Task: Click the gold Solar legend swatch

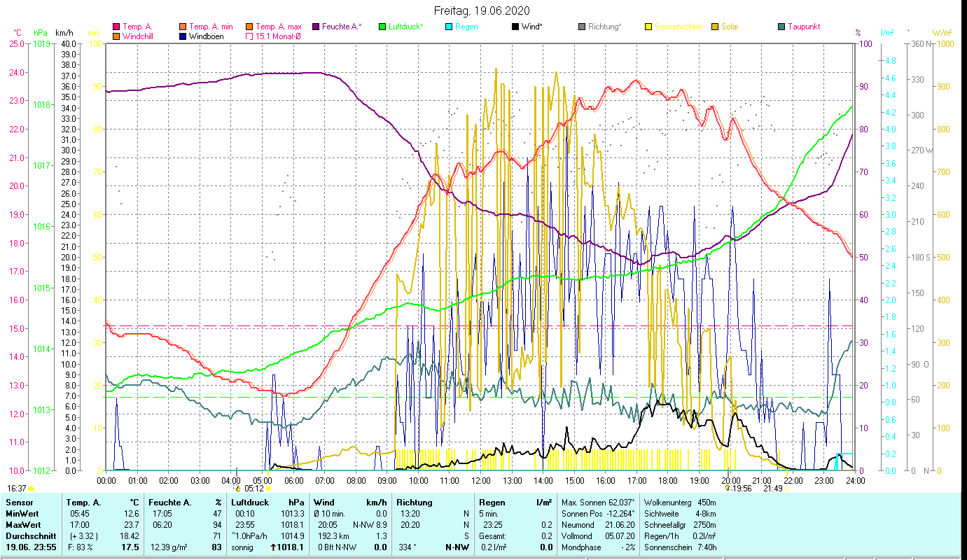Action: coord(714,27)
